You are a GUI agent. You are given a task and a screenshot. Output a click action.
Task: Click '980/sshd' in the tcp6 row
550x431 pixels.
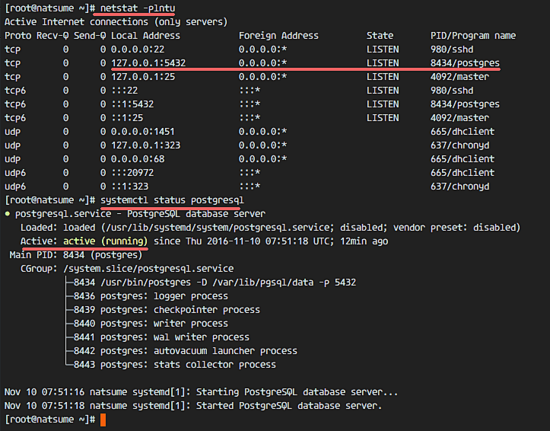(451, 90)
